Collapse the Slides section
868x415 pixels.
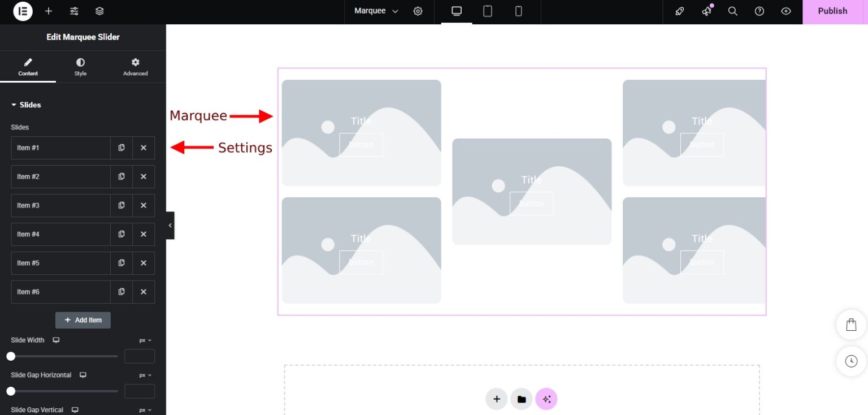[x=27, y=105]
